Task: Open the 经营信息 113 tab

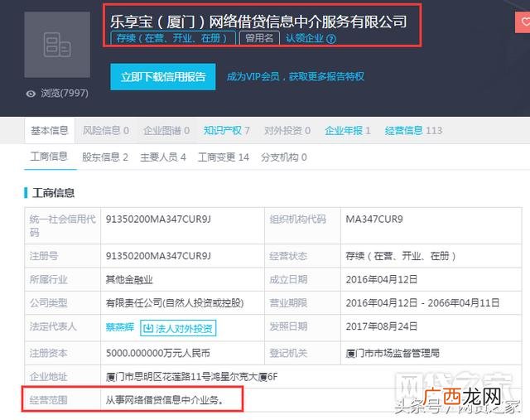Action: click(x=413, y=131)
